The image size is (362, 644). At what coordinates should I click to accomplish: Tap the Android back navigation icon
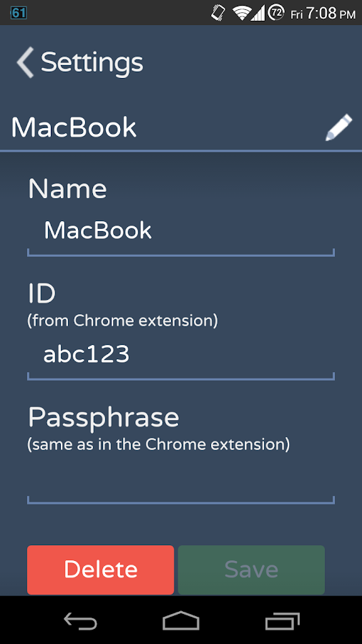(x=80, y=620)
